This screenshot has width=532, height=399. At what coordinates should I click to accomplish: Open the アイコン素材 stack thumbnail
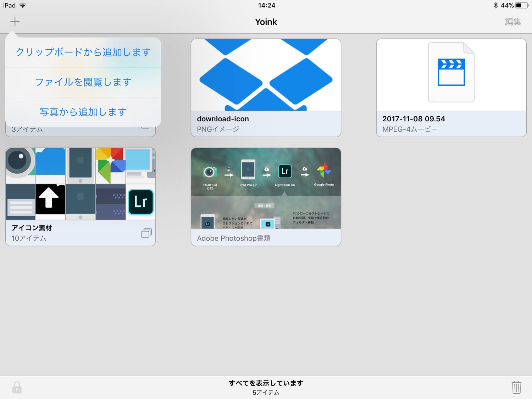[x=81, y=184]
